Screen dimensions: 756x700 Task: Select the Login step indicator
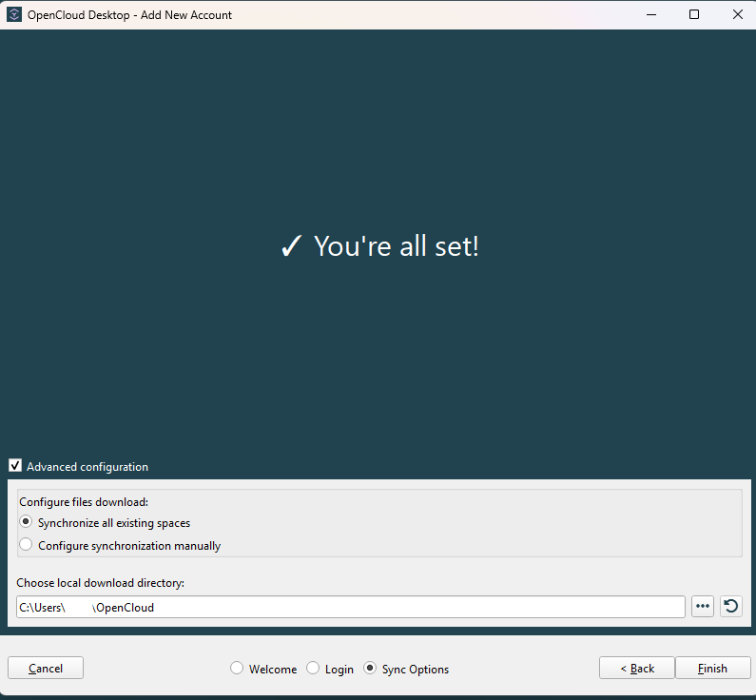pos(313,669)
